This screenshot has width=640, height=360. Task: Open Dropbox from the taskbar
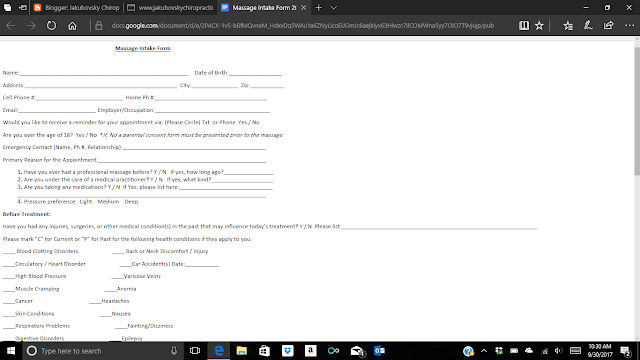click(x=288, y=351)
